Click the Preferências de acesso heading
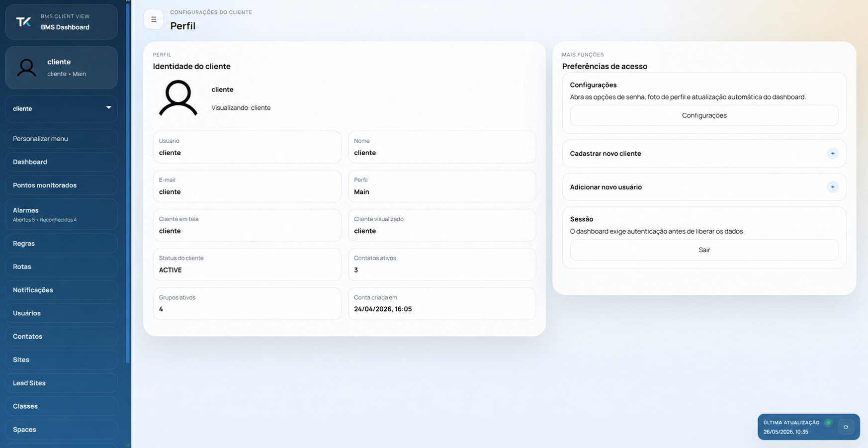Image resolution: width=868 pixels, height=448 pixels. pos(605,67)
